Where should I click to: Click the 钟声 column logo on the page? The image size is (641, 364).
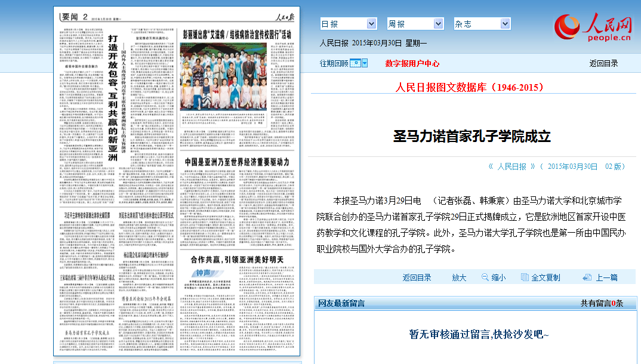point(207,273)
